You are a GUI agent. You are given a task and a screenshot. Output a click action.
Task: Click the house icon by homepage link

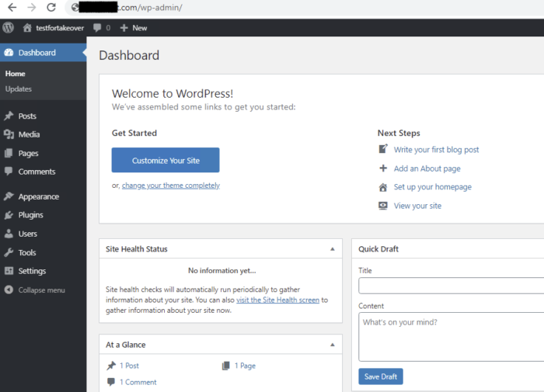(x=383, y=187)
